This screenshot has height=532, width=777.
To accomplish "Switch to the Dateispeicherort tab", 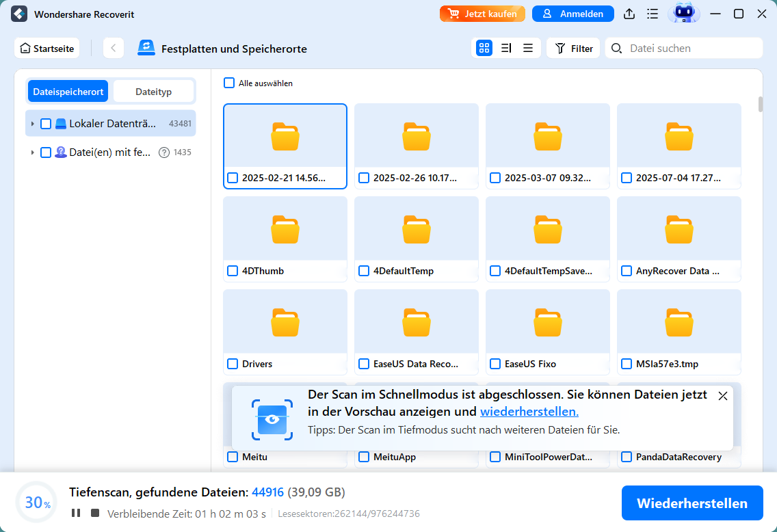I will (68, 92).
